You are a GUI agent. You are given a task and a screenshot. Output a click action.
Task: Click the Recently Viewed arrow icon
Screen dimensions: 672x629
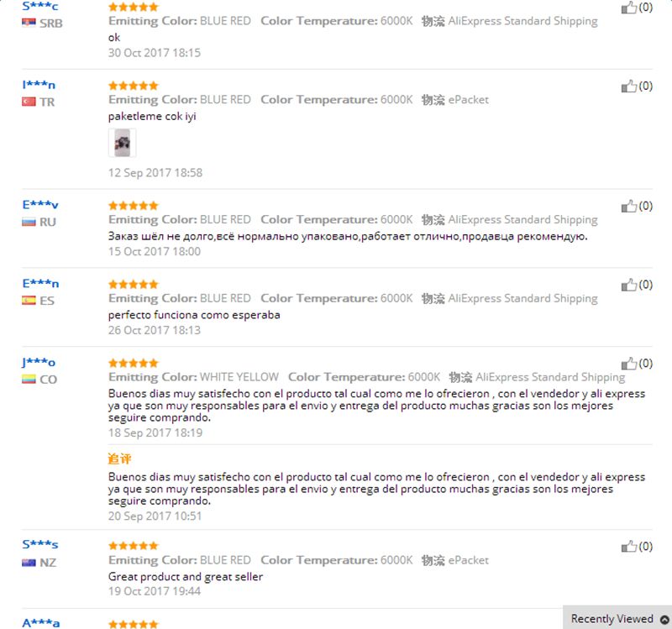click(664, 619)
